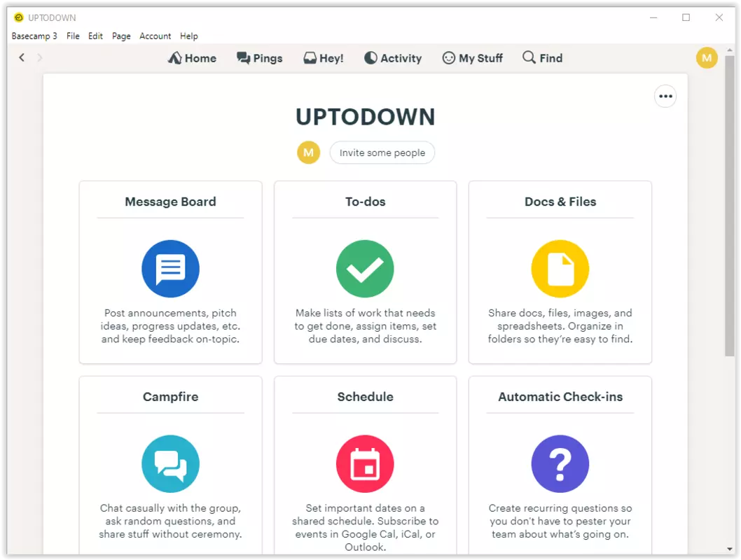Open the Help menu

pyautogui.click(x=188, y=36)
